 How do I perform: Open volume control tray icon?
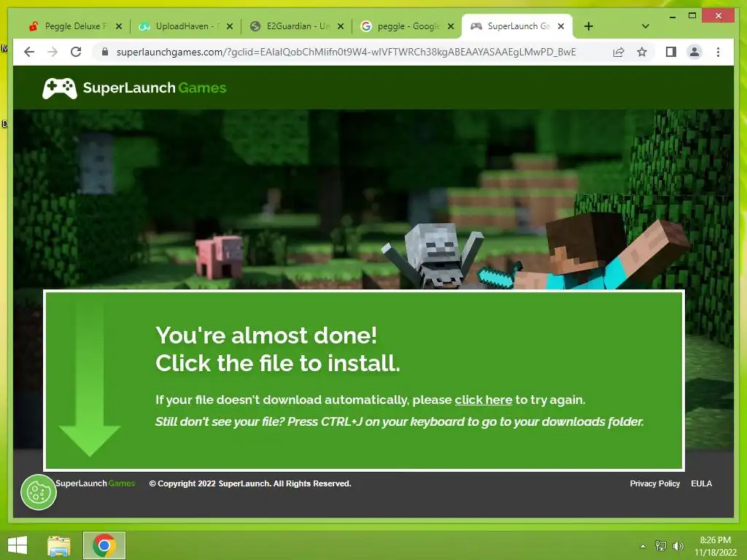pyautogui.click(x=678, y=546)
